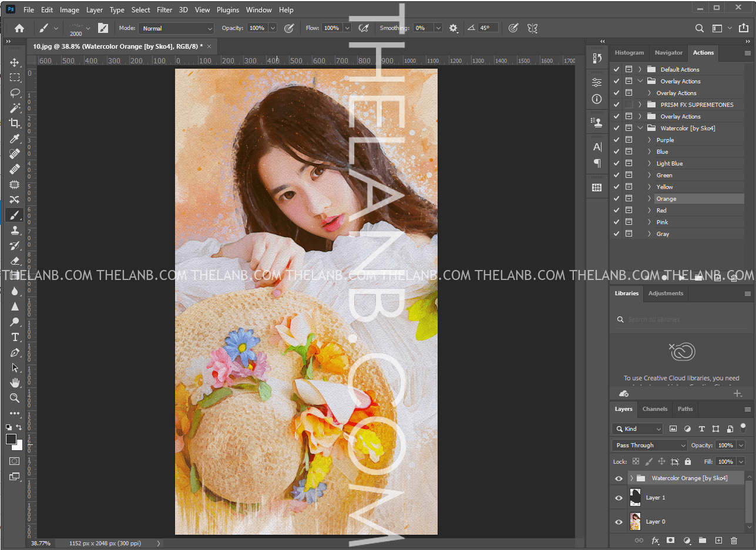The height and width of the screenshot is (550, 756).
Task: Hide the Layer 1 layer
Action: [x=619, y=498]
